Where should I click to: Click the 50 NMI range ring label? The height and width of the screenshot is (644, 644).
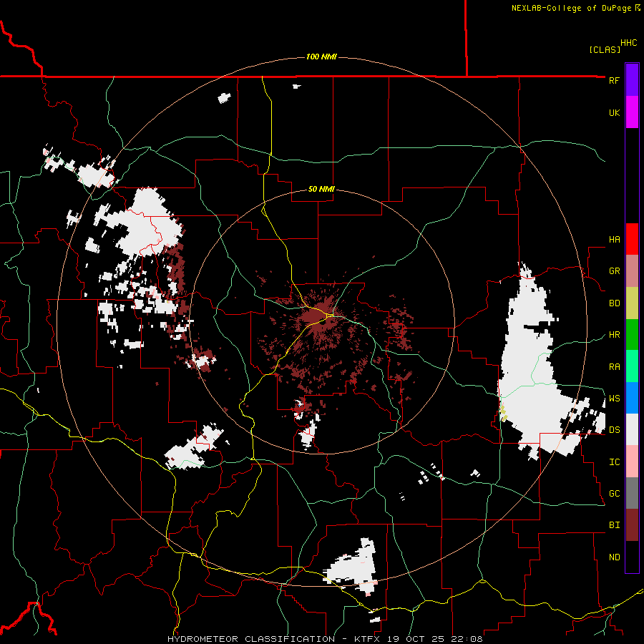tap(321, 189)
